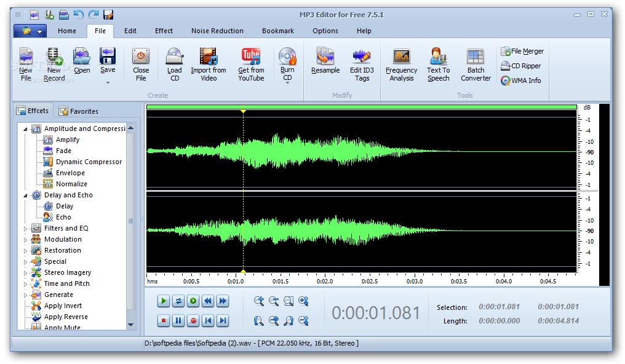The width and height of the screenshot is (625, 364).
Task: Get audio from YouTube
Action: (251, 64)
